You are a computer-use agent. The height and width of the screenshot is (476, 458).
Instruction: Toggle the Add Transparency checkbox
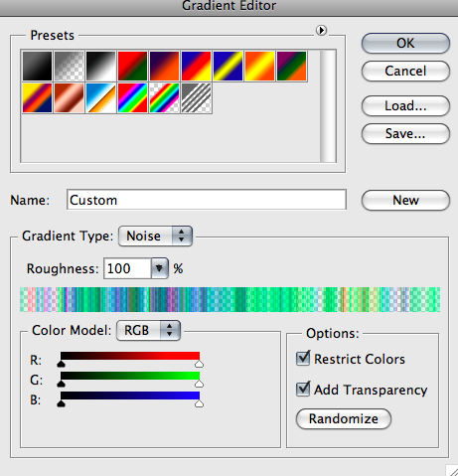pyautogui.click(x=303, y=389)
